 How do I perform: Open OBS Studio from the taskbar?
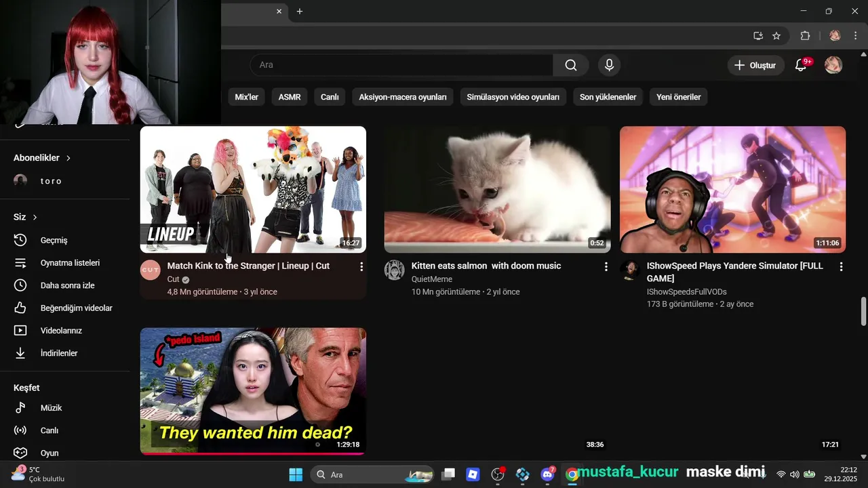[x=498, y=474]
